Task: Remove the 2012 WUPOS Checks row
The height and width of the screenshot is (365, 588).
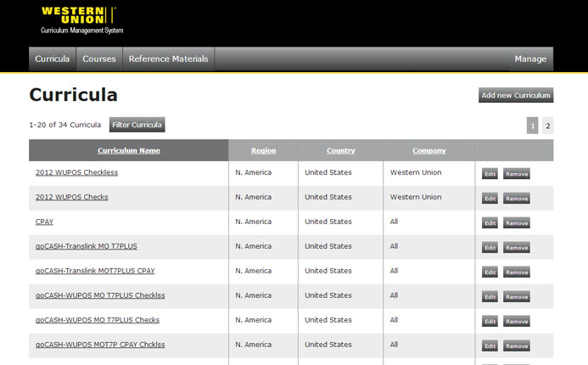Action: click(x=517, y=199)
